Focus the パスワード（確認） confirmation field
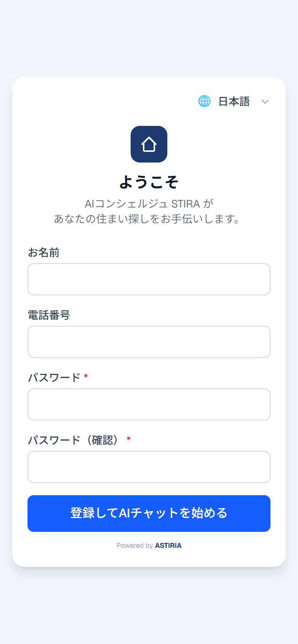Image resolution: width=298 pixels, height=644 pixels. [x=149, y=467]
